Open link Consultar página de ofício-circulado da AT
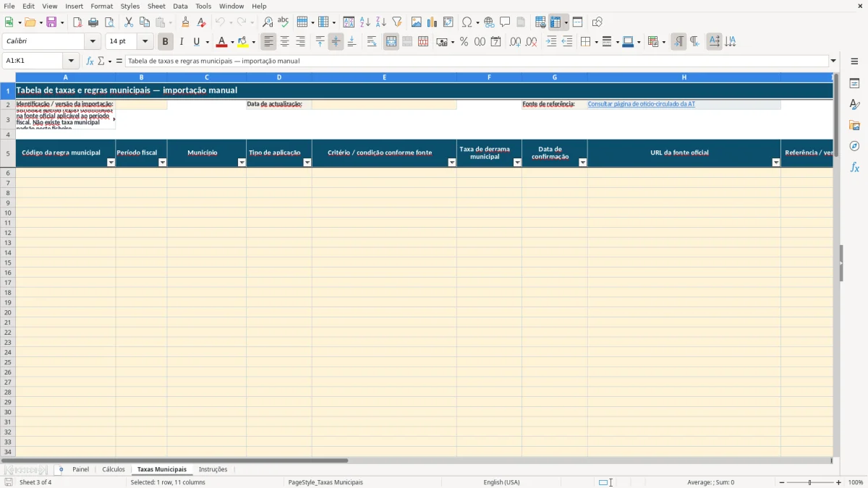The image size is (868, 488). (642, 104)
